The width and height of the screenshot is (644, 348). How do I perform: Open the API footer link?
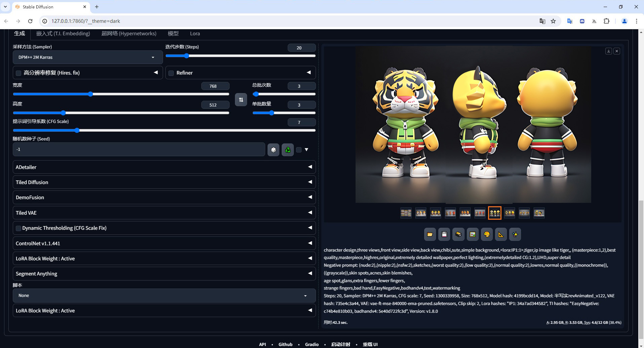pyautogui.click(x=263, y=344)
